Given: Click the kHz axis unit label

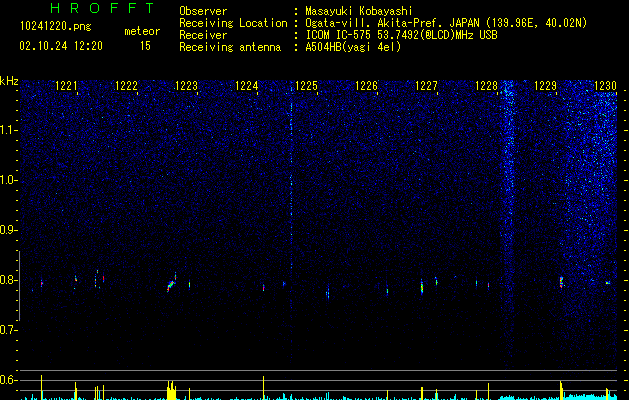Looking at the screenshot, I should [x=9, y=81].
